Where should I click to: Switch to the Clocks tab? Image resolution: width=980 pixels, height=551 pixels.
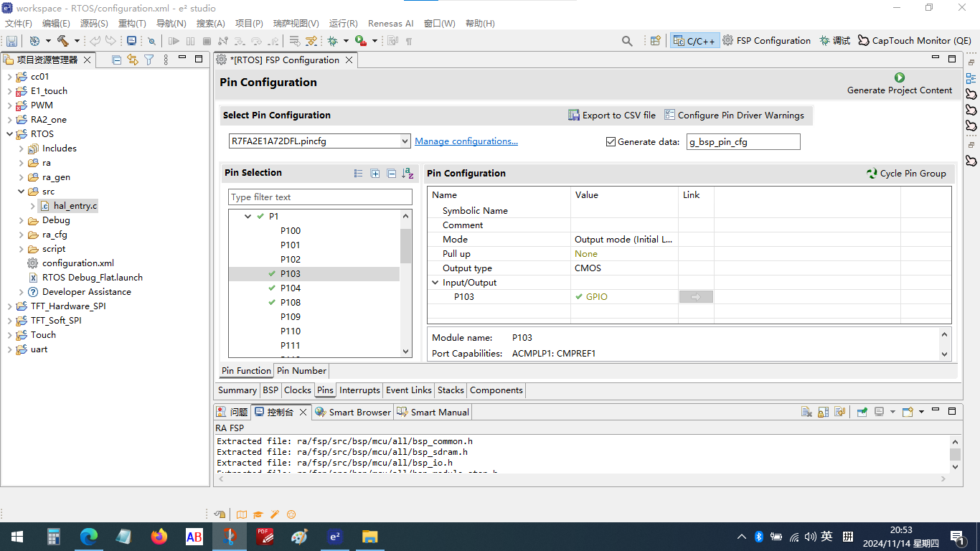[297, 390]
